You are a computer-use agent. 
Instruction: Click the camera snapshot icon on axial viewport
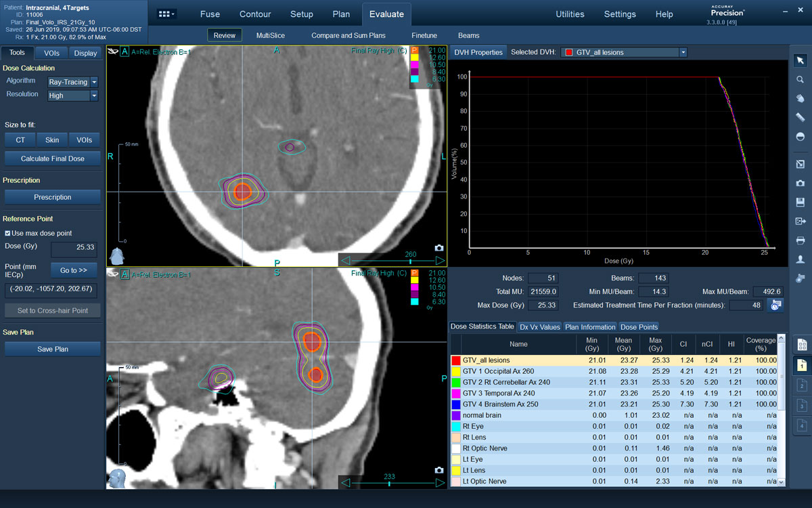click(x=438, y=248)
